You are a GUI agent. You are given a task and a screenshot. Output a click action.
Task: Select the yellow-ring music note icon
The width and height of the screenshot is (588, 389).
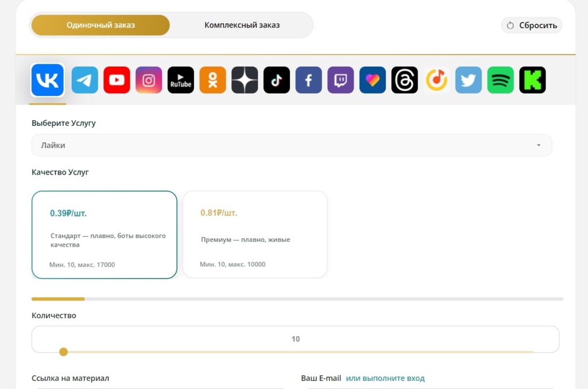(436, 80)
